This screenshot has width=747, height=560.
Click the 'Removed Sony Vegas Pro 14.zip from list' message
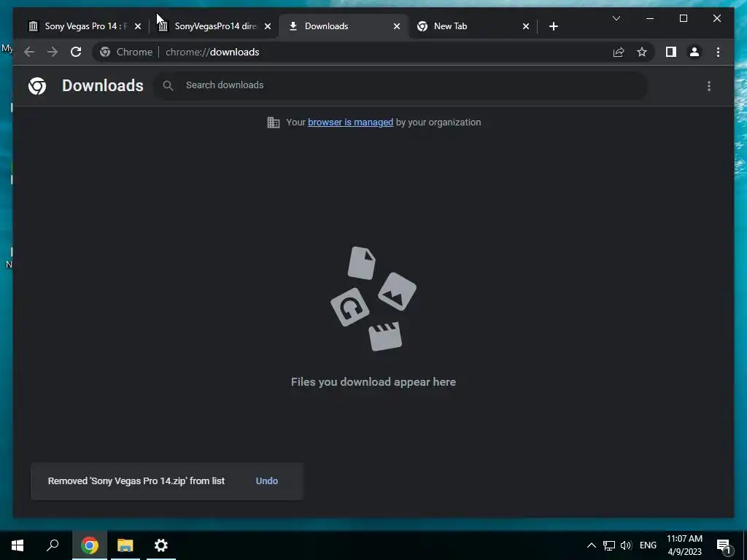pos(136,481)
